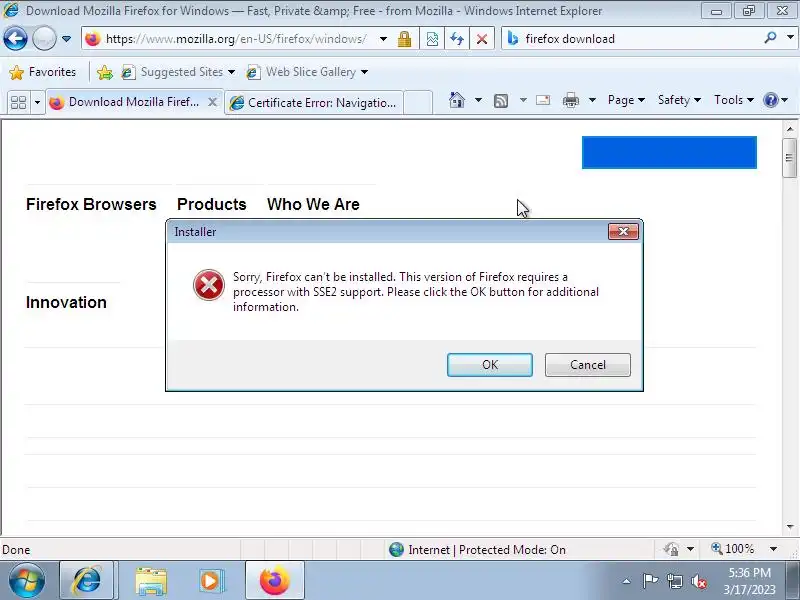Open Windows Explorer from the taskbar
800x600 pixels.
pyautogui.click(x=151, y=582)
